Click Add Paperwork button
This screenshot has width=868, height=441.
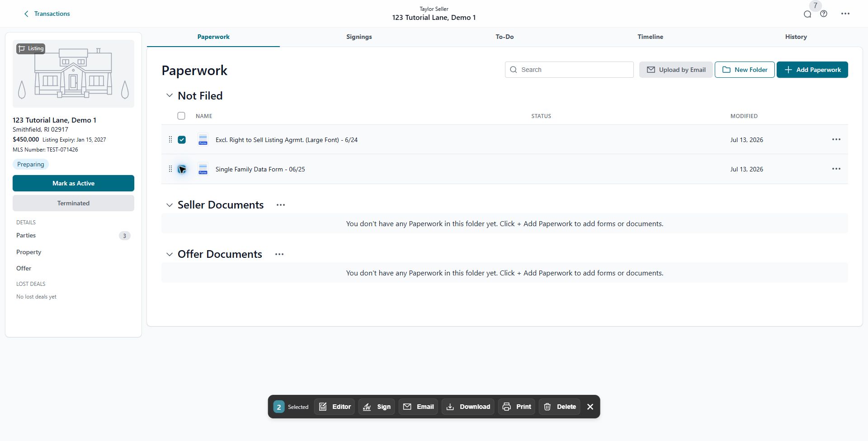pos(812,70)
